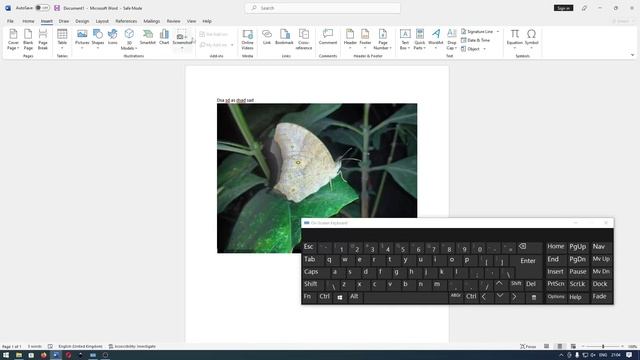Open the File menu
Image resolution: width=640 pixels, height=360 pixels.
[x=10, y=21]
